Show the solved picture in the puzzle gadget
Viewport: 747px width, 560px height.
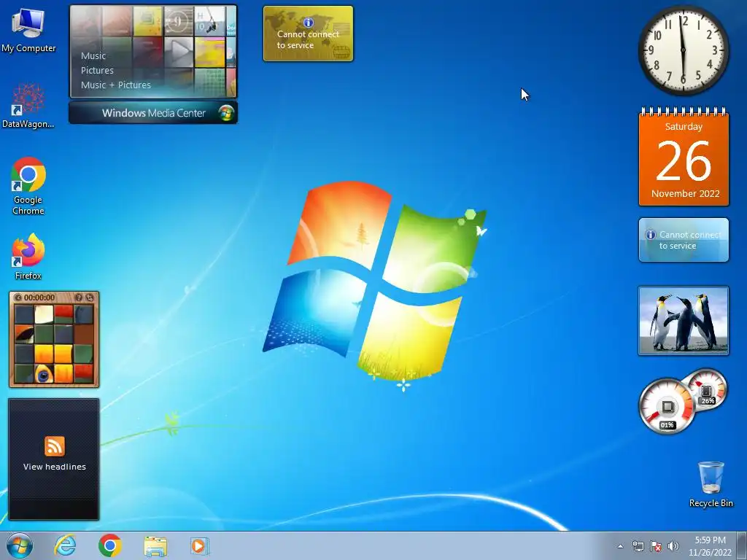79,297
